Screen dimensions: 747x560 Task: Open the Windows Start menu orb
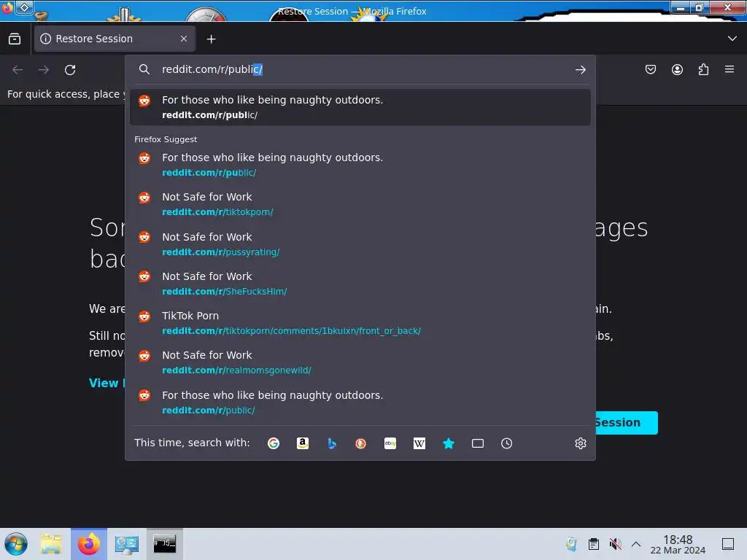pos(16,544)
